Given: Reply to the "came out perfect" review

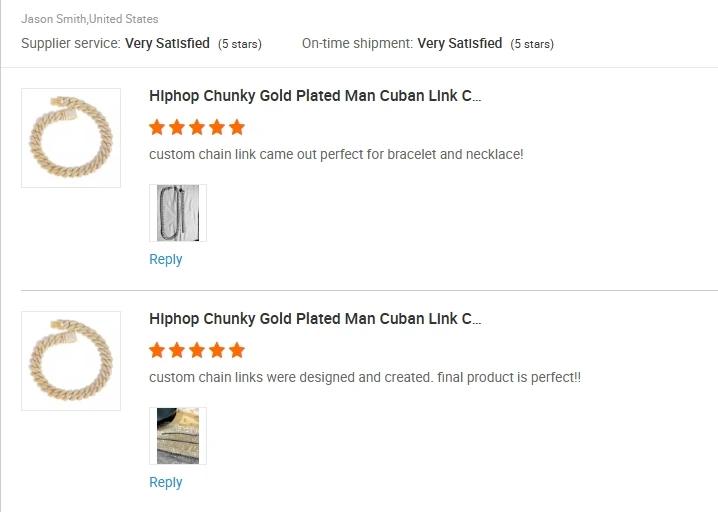Looking at the screenshot, I should point(165,259).
